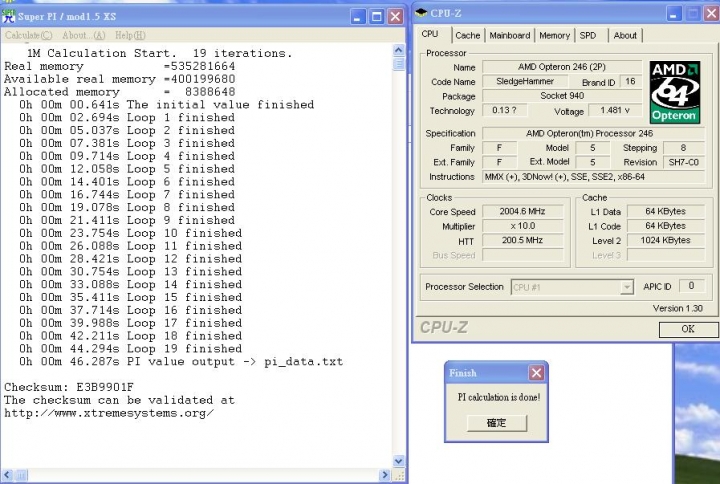Click the Level 2 cache value 1024 KBytes
720x484 pixels.
[x=665, y=240]
